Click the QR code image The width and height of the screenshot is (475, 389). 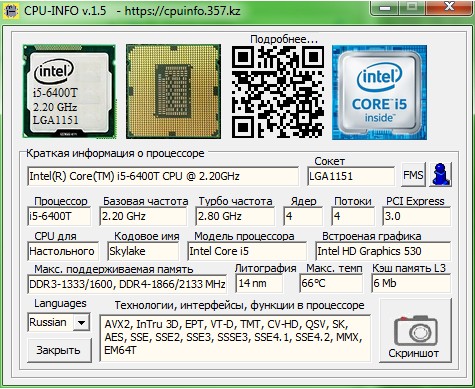point(278,92)
